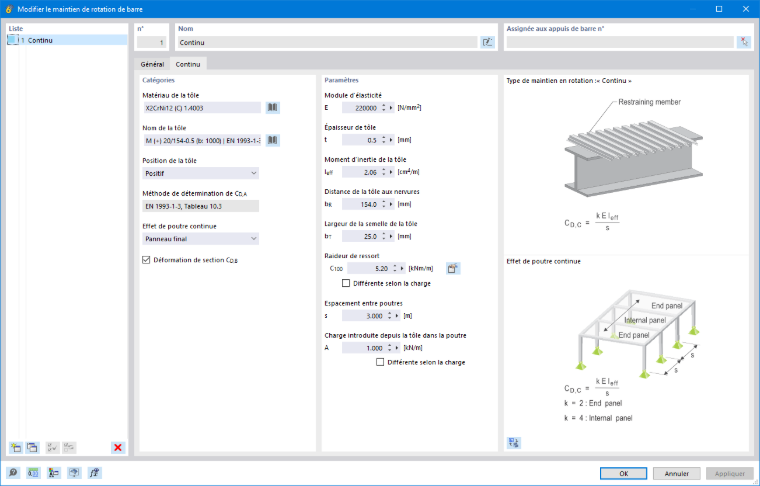This screenshot has height=486, width=760.
Task: Adjust the Épaisseur de tôle t spinner
Action: (384, 140)
